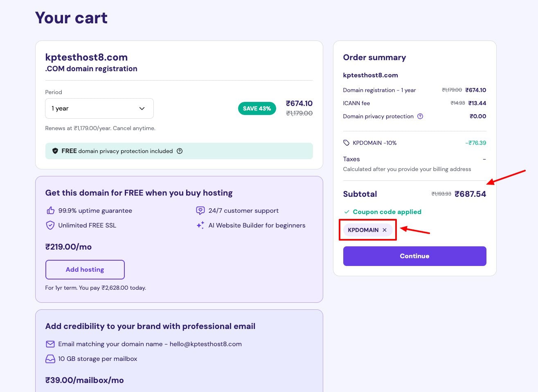This screenshot has width=538, height=392.
Task: Remove the KPDOMAIN coupon with X icon
Action: [x=385, y=230]
